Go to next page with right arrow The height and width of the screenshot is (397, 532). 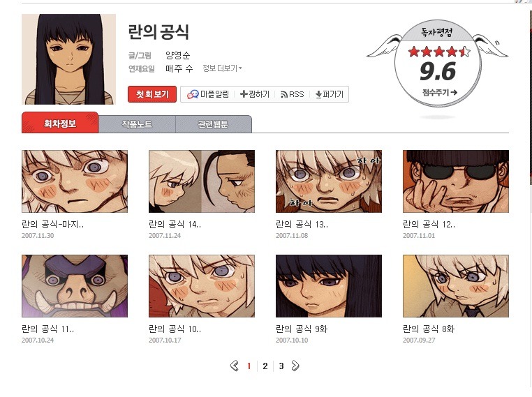click(295, 366)
